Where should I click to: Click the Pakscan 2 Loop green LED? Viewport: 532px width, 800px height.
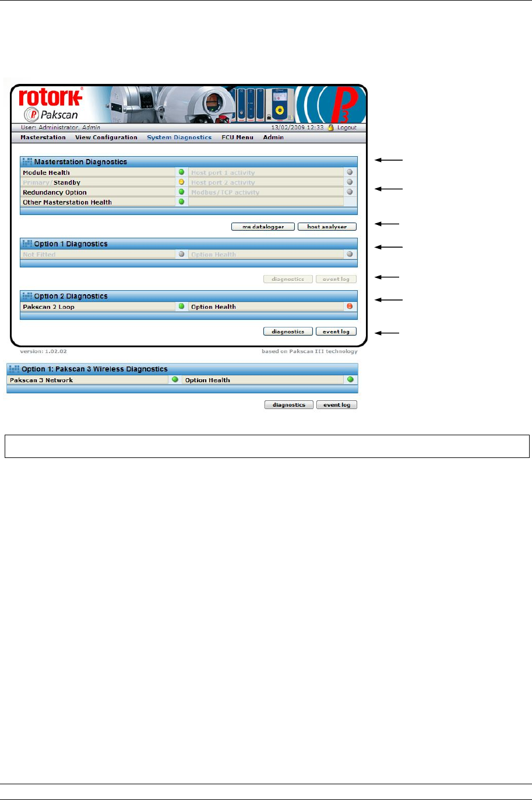tap(181, 306)
